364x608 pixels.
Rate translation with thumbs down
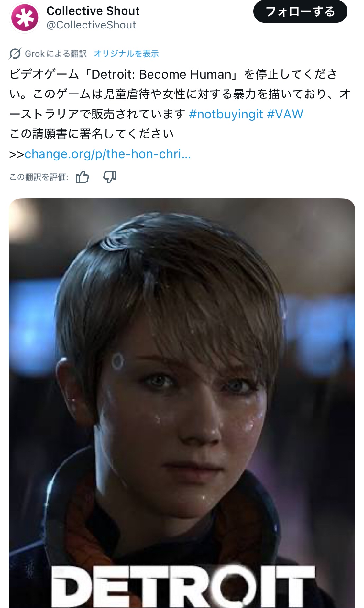pyautogui.click(x=110, y=177)
